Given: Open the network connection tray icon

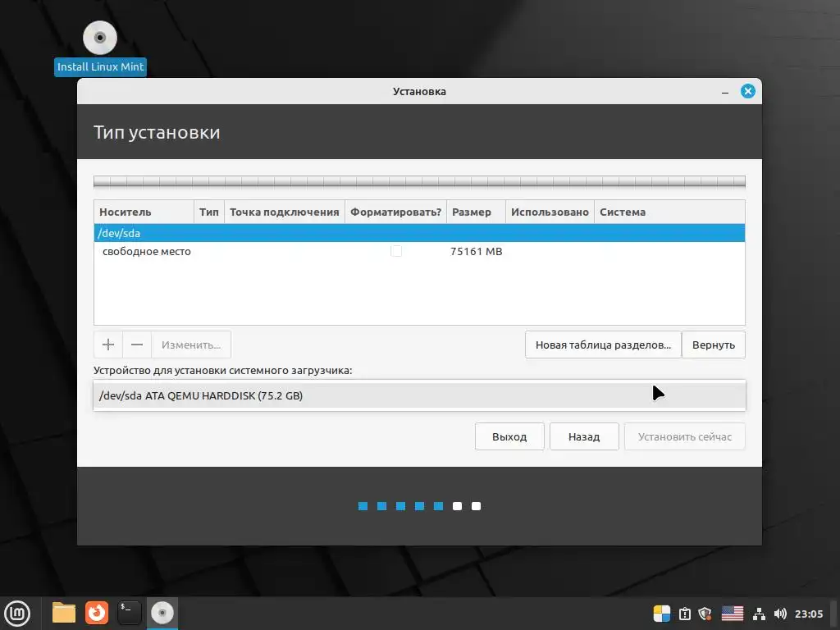Looking at the screenshot, I should click(x=759, y=614).
